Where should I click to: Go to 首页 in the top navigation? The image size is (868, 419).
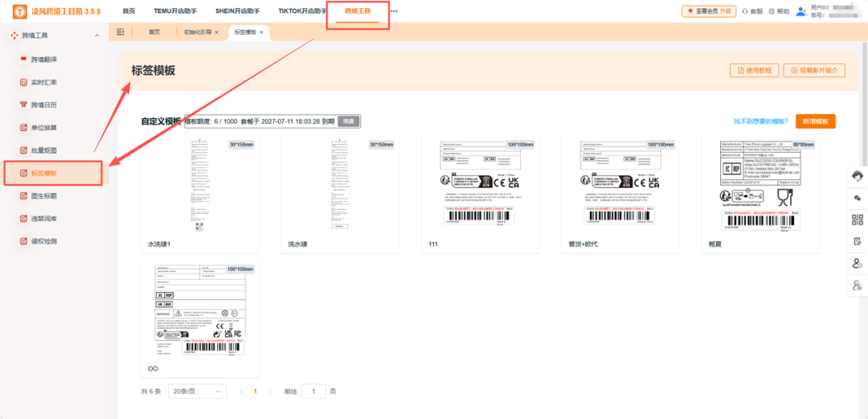pyautogui.click(x=129, y=11)
